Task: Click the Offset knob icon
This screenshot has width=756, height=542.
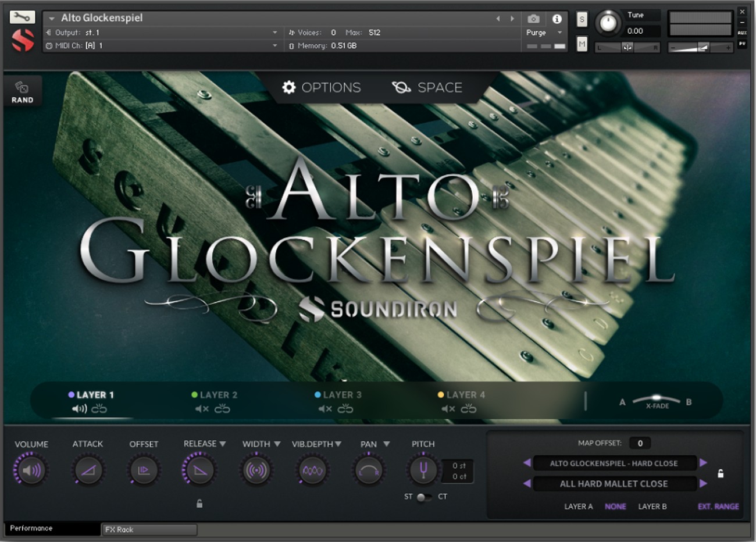Action: [143, 470]
